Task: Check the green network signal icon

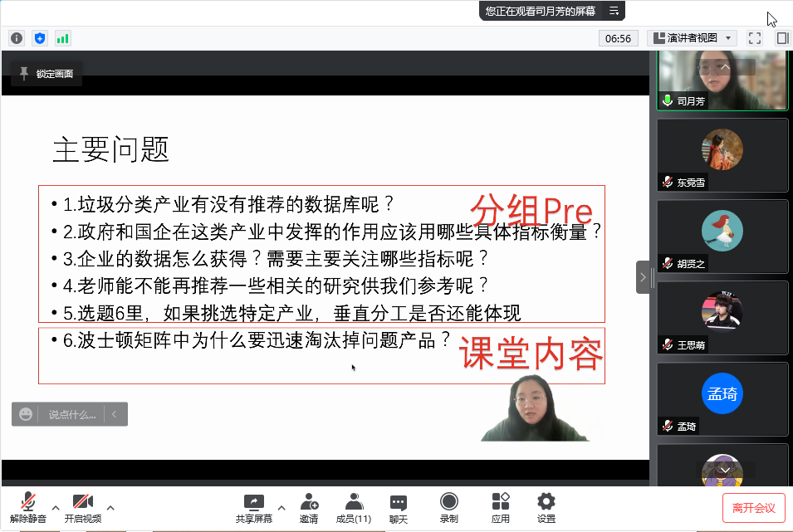Action: pos(63,38)
